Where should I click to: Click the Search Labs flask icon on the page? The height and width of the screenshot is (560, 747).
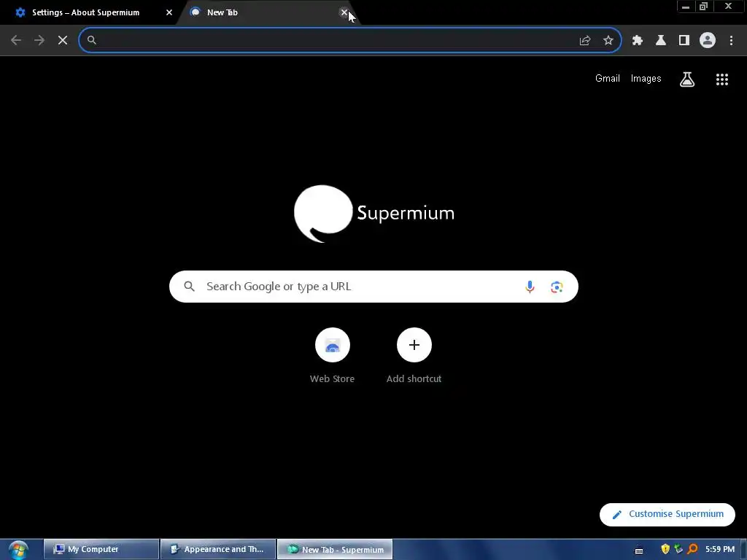tap(687, 79)
